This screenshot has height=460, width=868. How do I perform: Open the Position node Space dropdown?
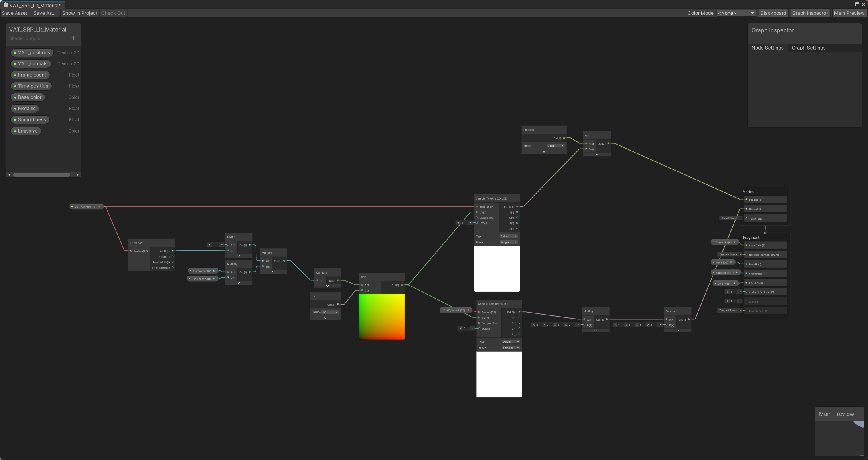coord(556,146)
